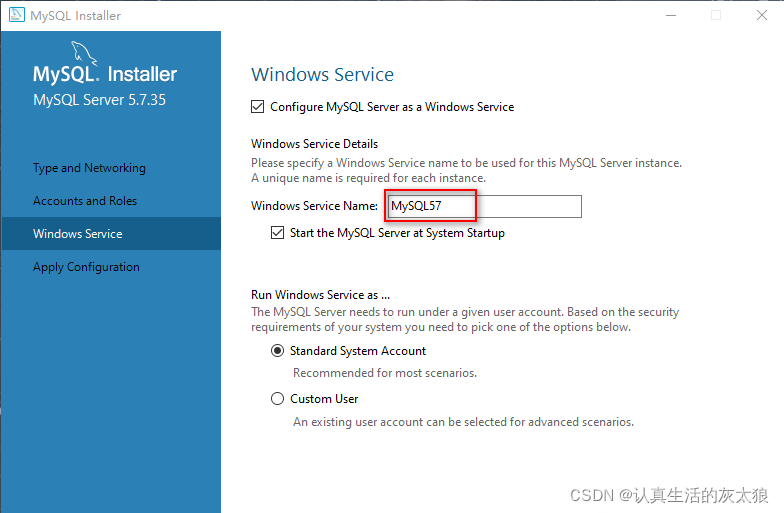Click the Recommended for most scenarios text
The width and height of the screenshot is (784, 513).
point(385,372)
